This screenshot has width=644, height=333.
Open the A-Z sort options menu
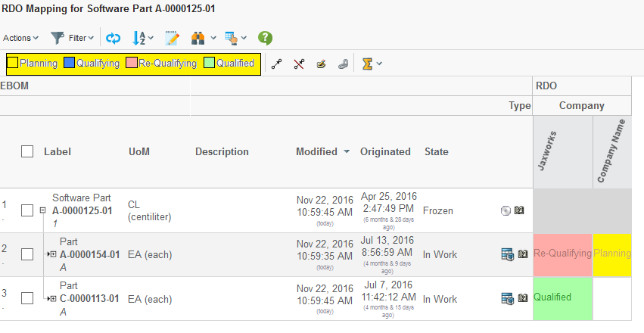coord(142,37)
